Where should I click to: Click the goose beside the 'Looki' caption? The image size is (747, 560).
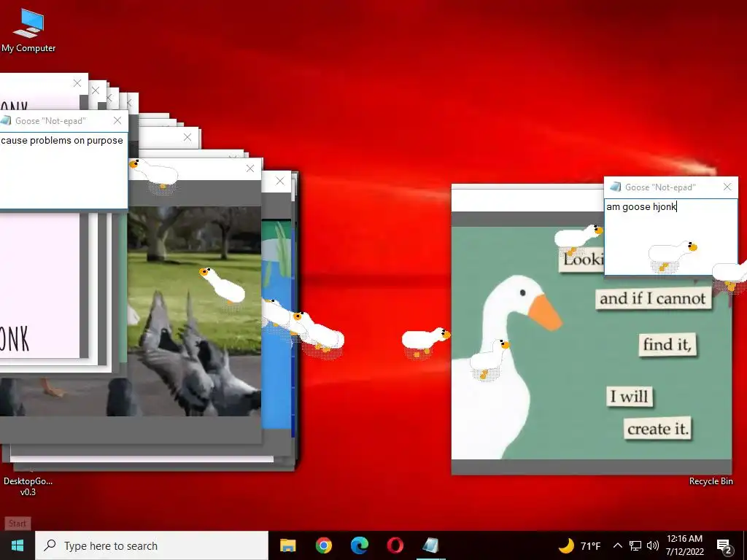(x=578, y=238)
